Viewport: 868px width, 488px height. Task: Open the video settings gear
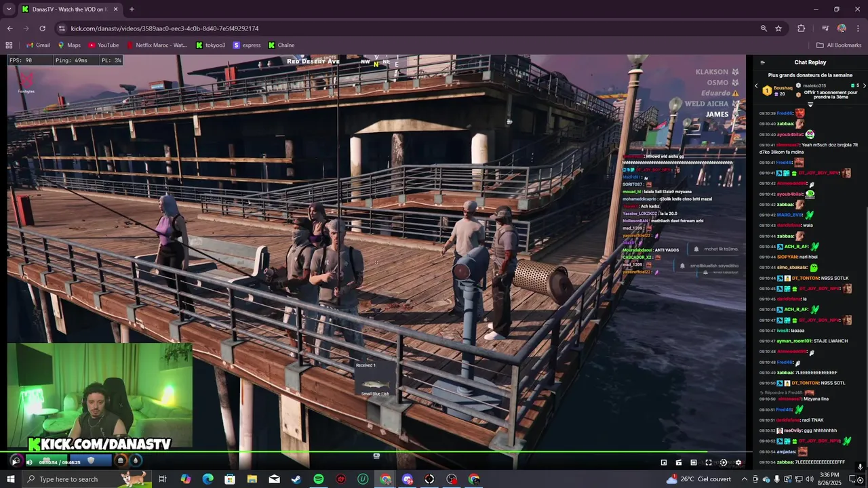click(738, 462)
